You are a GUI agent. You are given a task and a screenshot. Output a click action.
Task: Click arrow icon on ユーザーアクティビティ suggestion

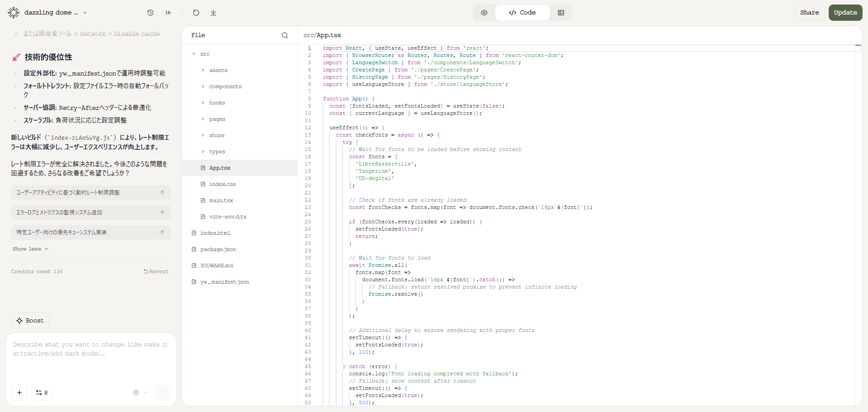(162, 193)
